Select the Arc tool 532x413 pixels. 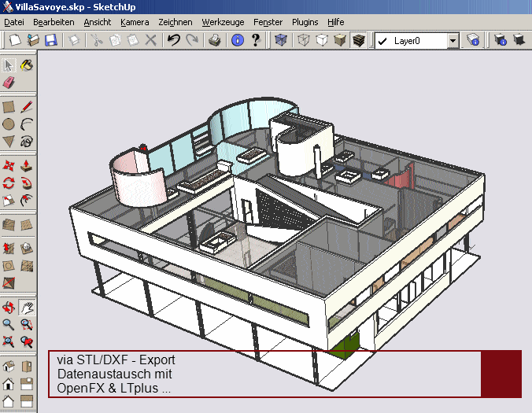pos(27,124)
